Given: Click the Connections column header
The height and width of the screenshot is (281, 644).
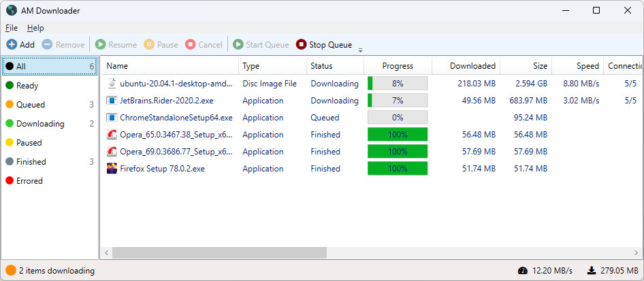Looking at the screenshot, I should [623, 65].
